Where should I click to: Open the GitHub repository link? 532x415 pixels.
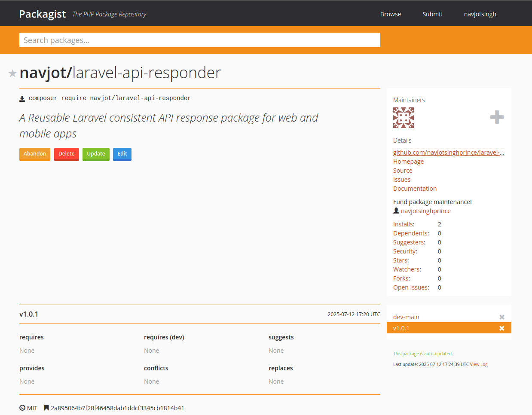click(448, 153)
